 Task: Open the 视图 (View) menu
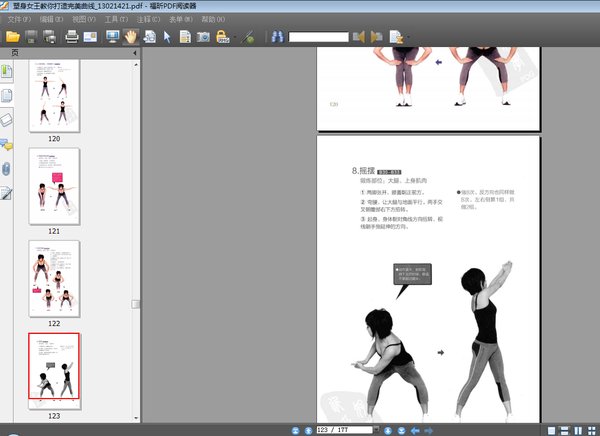click(x=82, y=19)
